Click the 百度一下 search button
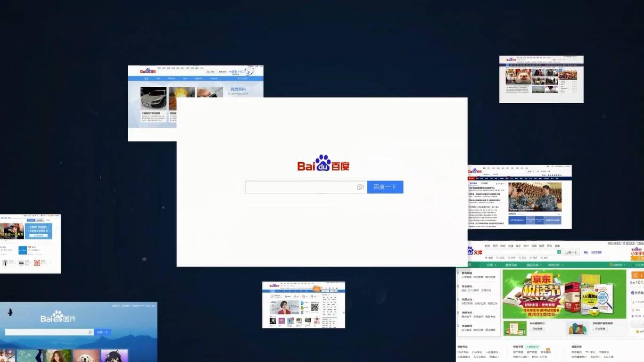 (385, 187)
